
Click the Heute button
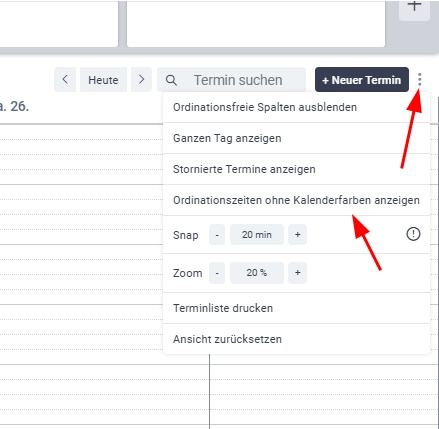103,80
